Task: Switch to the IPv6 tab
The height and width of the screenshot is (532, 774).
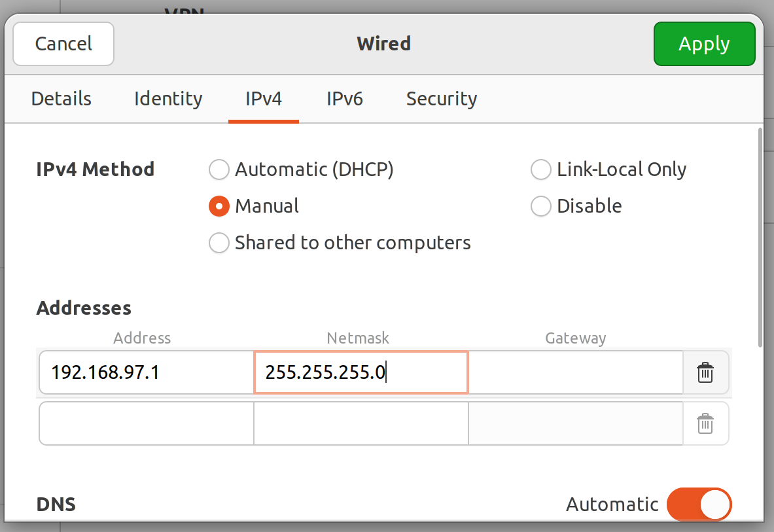Action: tap(345, 99)
